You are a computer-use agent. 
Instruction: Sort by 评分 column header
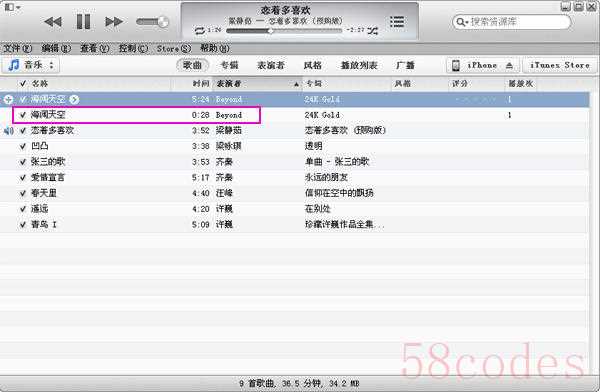[460, 83]
